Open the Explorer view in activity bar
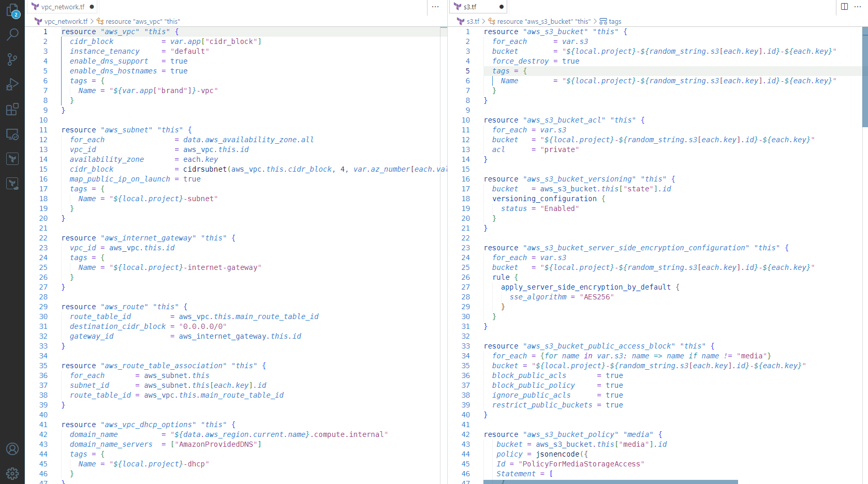The width and height of the screenshot is (868, 484). click(12, 10)
